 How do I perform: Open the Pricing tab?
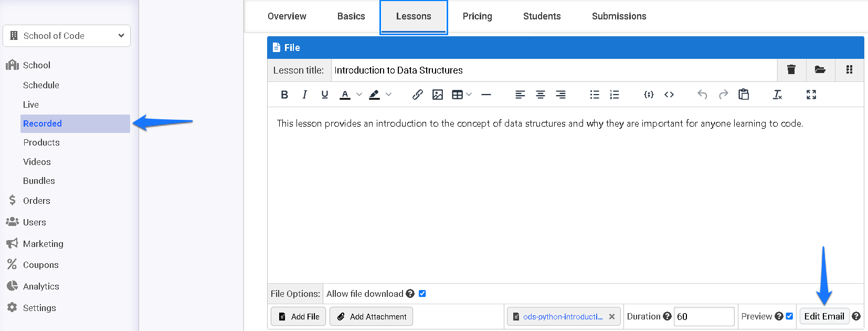(x=478, y=16)
